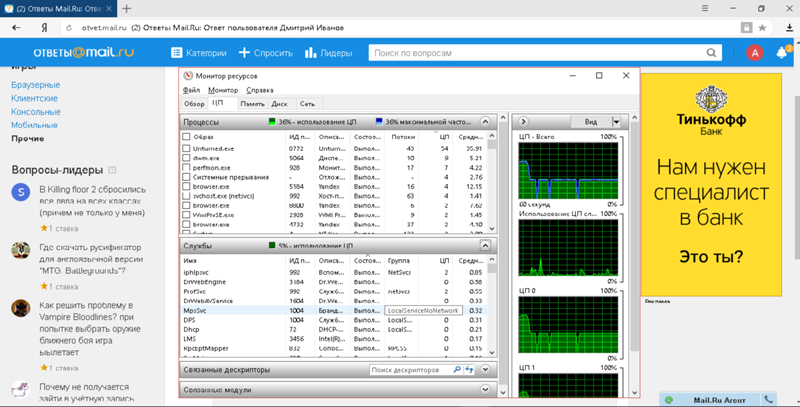Image resolution: width=800 pixels, height=407 pixels.
Task: Open the notifications bell
Action: pos(782,53)
